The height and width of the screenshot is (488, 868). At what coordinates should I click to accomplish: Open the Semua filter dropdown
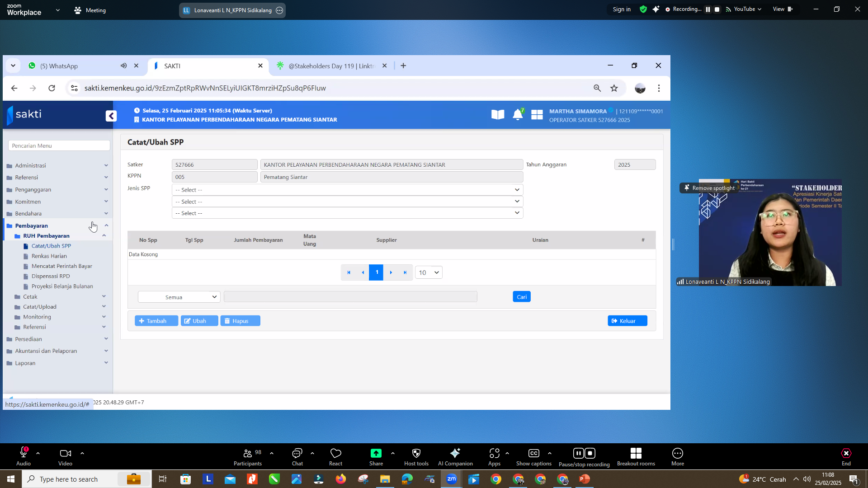coord(179,297)
